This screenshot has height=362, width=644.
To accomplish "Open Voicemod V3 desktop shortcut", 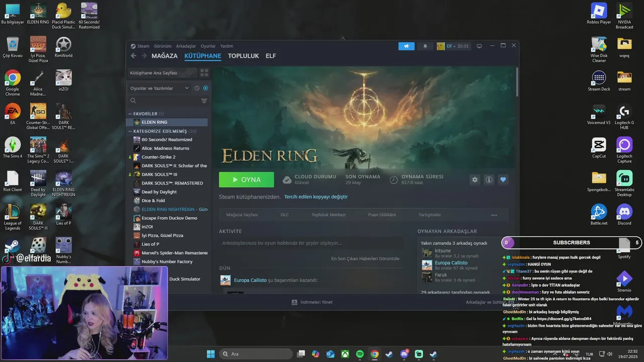I will 599,115.
